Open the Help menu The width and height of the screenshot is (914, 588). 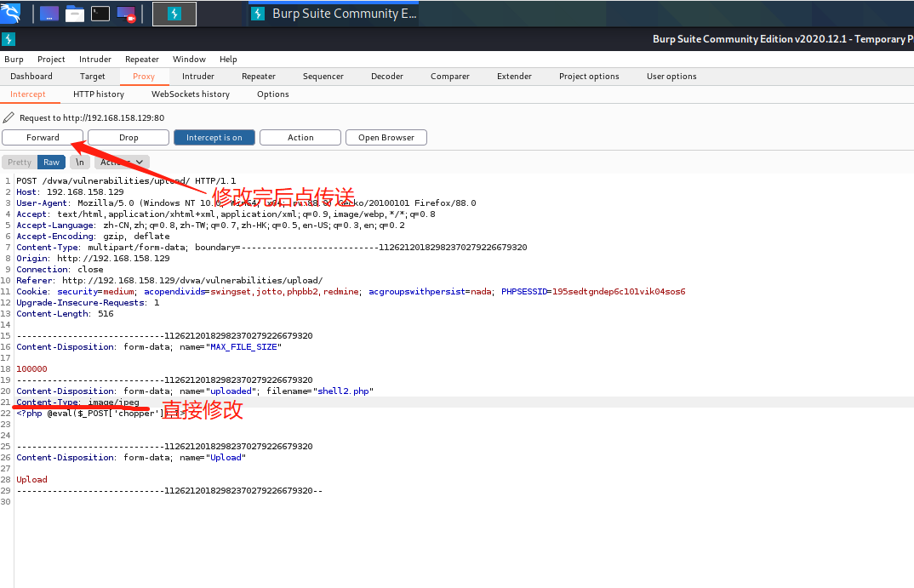[x=228, y=60]
